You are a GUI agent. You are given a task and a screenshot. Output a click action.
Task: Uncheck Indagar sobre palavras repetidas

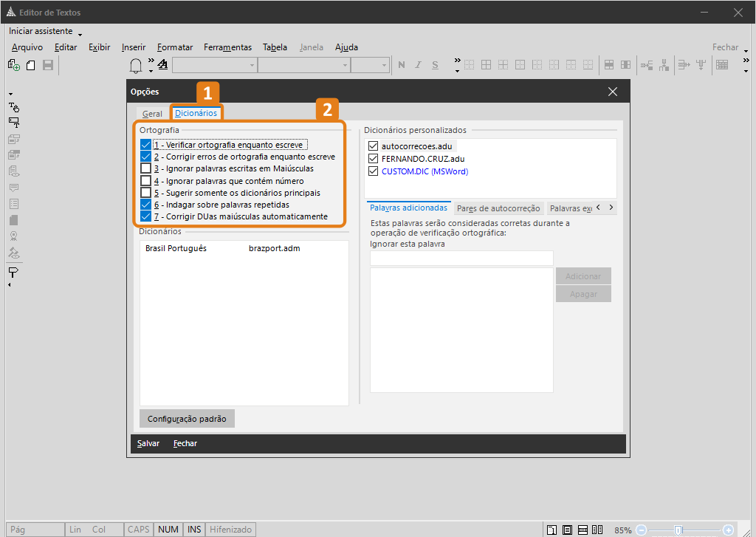145,205
